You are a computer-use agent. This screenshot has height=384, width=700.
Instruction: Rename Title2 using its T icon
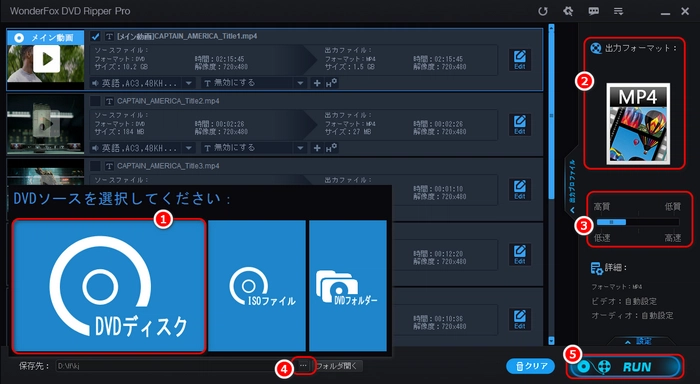[109, 101]
